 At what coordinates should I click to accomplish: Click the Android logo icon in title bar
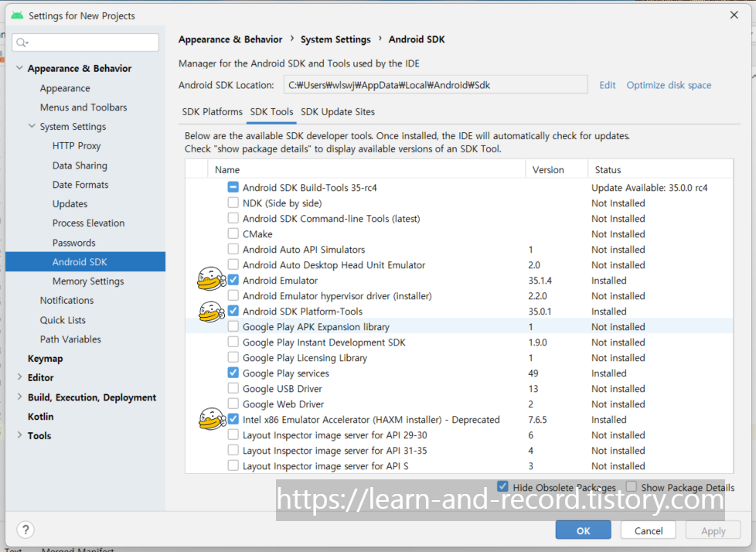coord(17,15)
